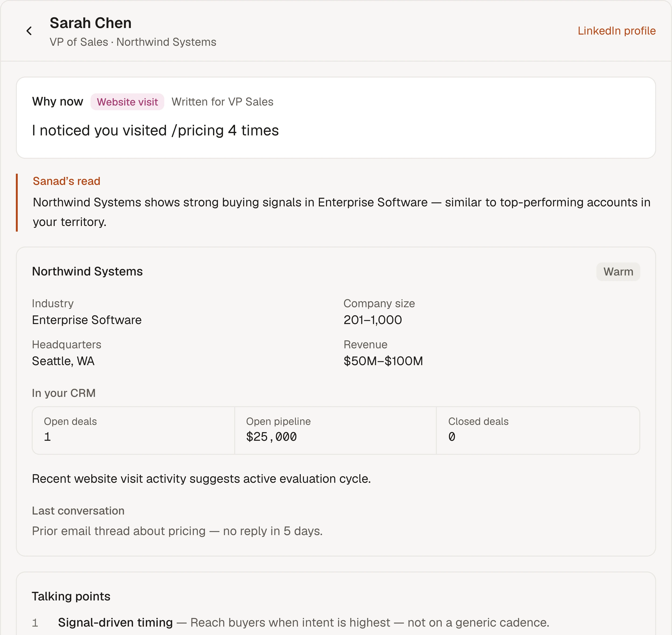
Task: Click the 'Enterprise Software' industry value
Action: [x=87, y=320]
